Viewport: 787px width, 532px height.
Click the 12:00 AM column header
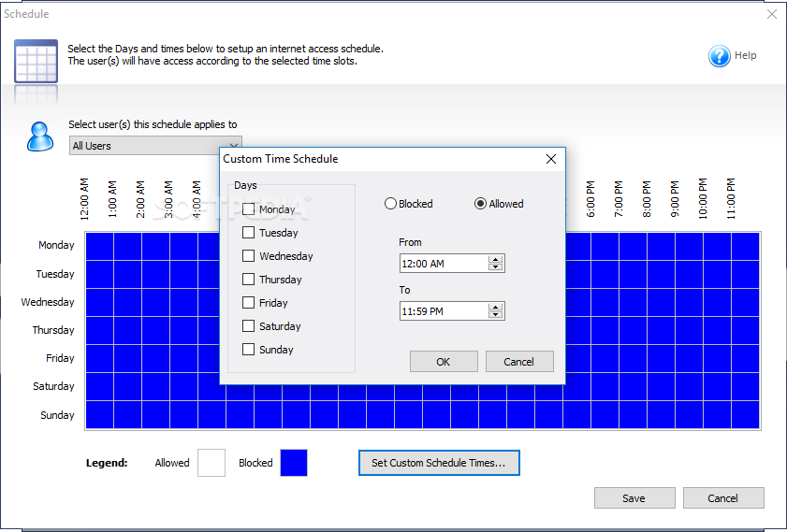(x=84, y=199)
